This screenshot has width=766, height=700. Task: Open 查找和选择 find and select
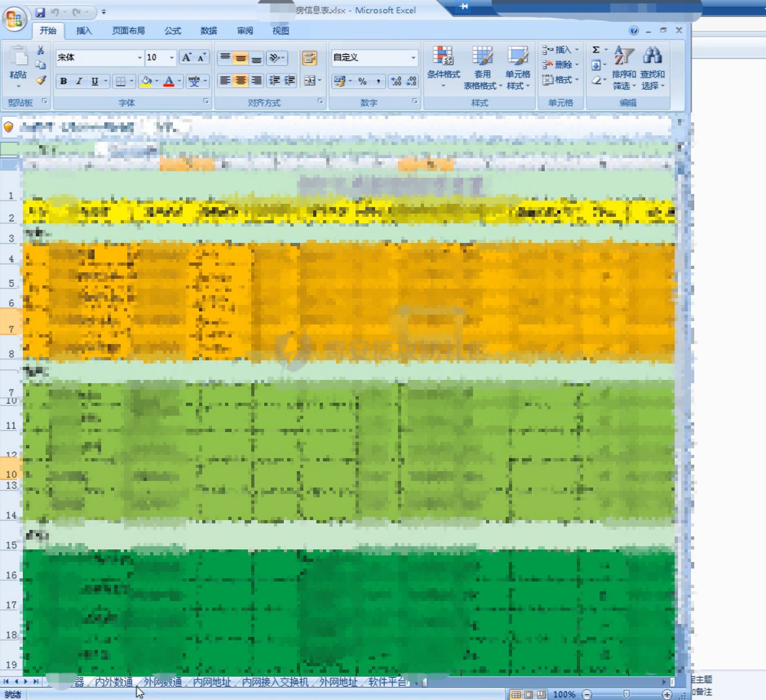[x=652, y=67]
